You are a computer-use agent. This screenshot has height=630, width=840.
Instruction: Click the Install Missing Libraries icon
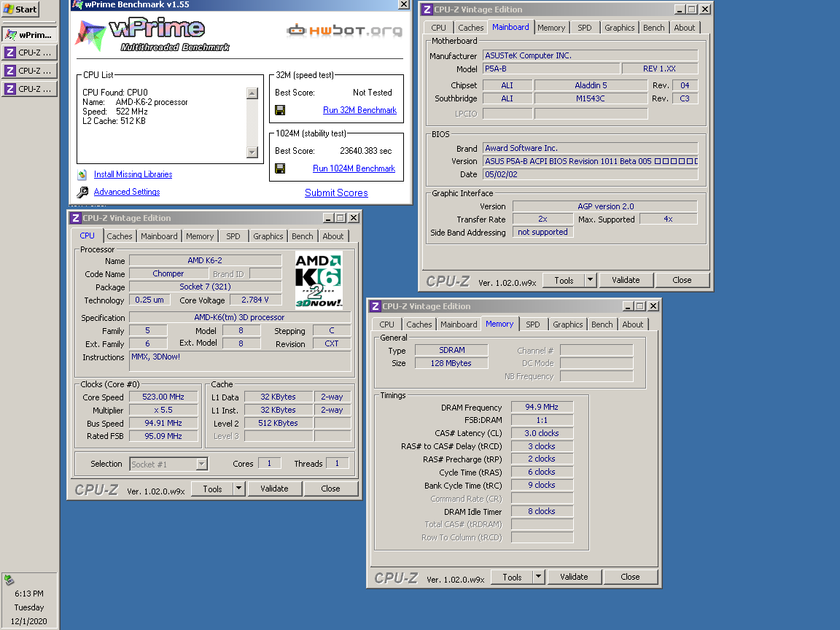point(82,175)
